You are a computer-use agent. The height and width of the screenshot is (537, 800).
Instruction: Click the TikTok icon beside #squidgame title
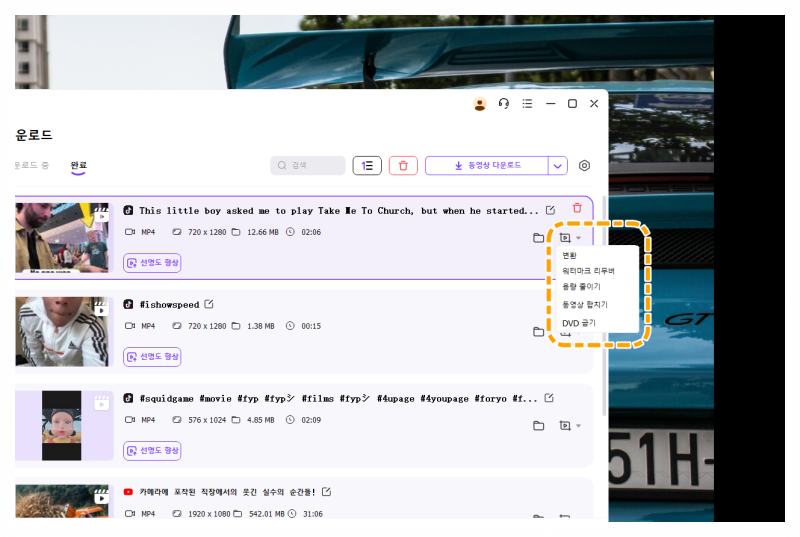click(128, 398)
